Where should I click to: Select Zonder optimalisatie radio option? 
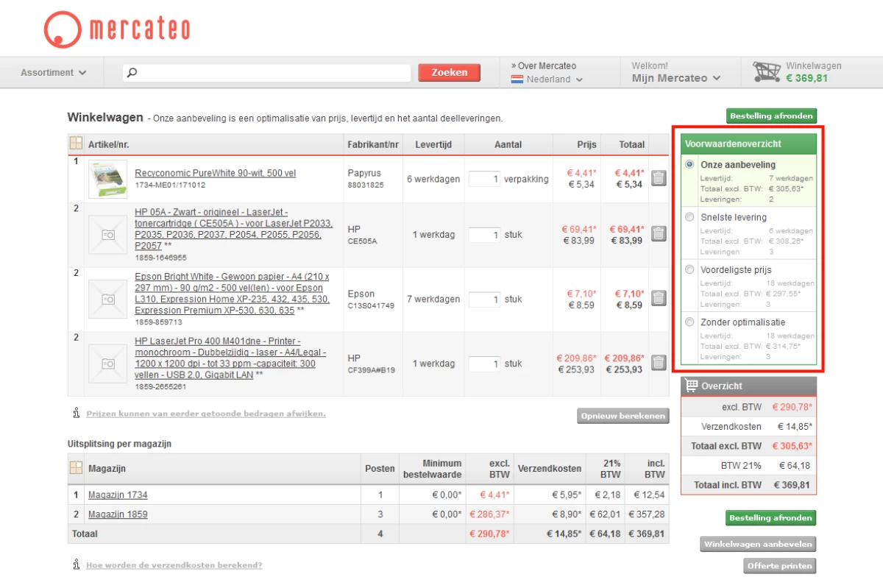click(x=689, y=322)
